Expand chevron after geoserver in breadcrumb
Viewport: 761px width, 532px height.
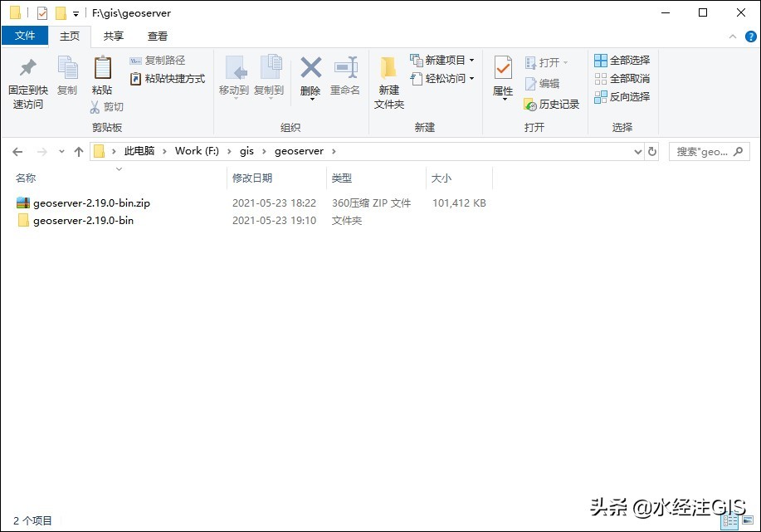[334, 151]
